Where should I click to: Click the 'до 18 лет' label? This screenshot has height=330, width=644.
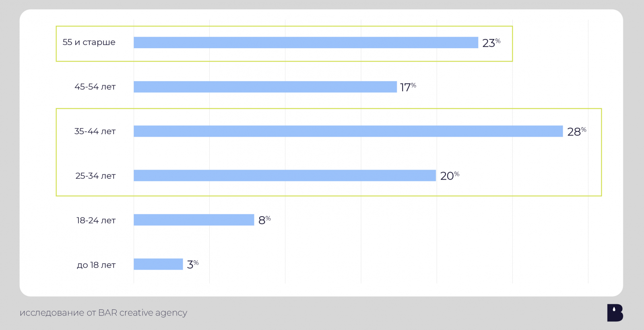pyautogui.click(x=96, y=265)
